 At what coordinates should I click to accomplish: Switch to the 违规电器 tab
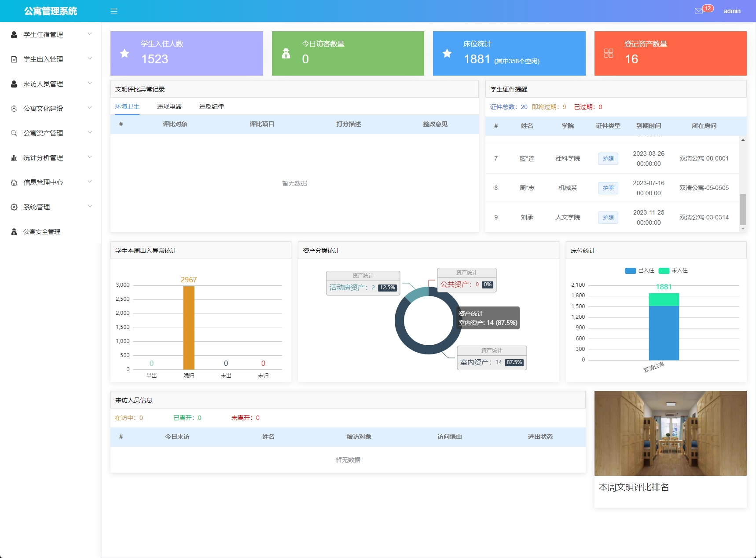pos(169,106)
